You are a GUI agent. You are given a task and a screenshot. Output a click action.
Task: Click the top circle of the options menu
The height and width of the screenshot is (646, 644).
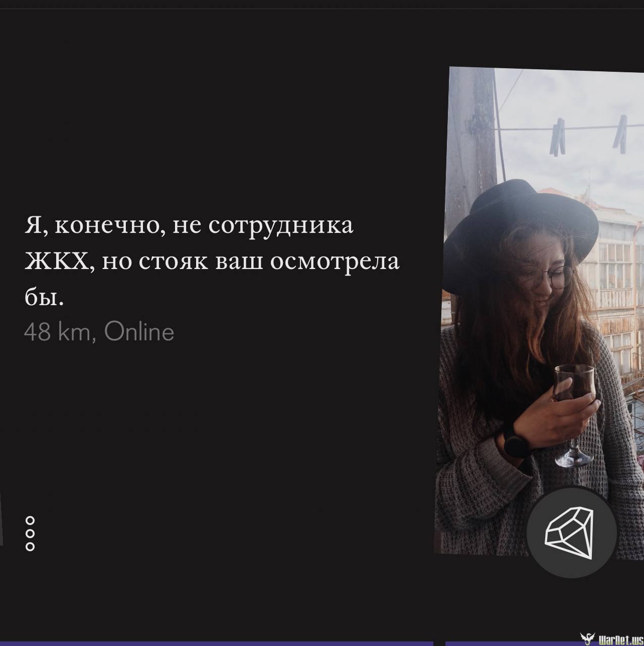coord(30,520)
